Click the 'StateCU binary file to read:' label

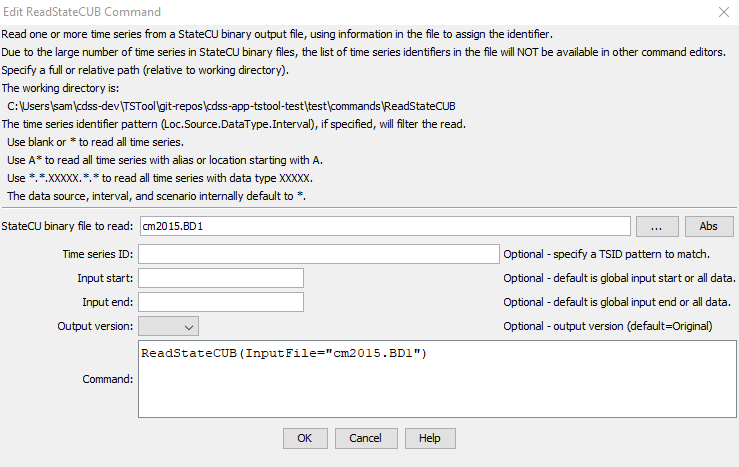point(67,226)
